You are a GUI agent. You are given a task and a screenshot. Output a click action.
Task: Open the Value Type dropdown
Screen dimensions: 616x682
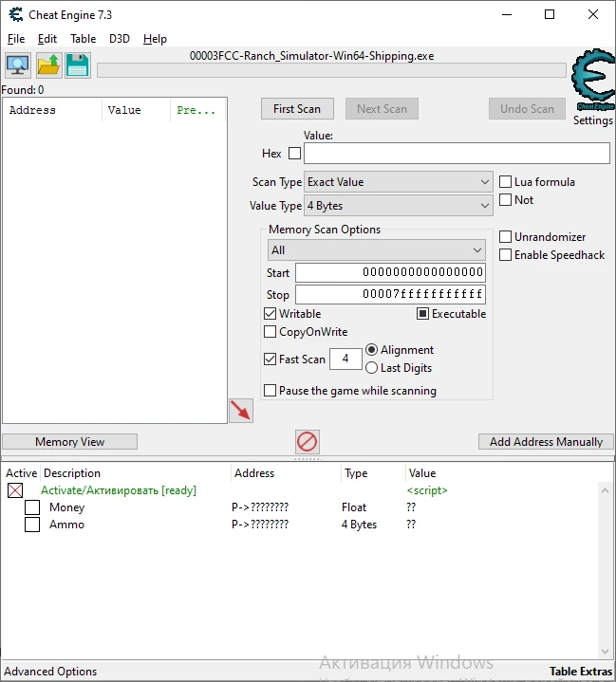[399, 205]
